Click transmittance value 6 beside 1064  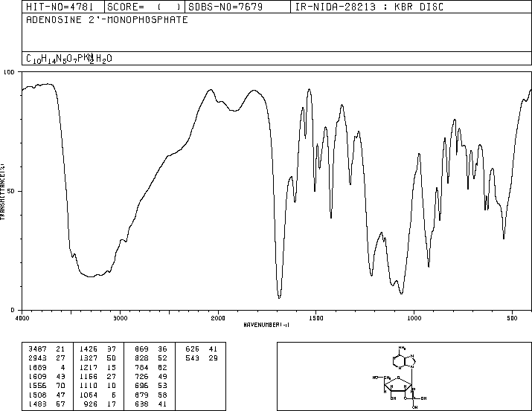[x=114, y=395]
